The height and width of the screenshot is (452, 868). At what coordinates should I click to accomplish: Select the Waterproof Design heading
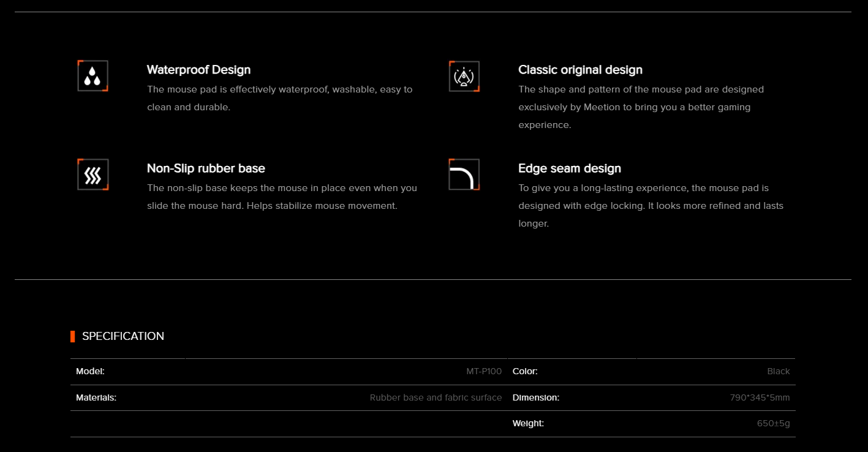tap(198, 70)
